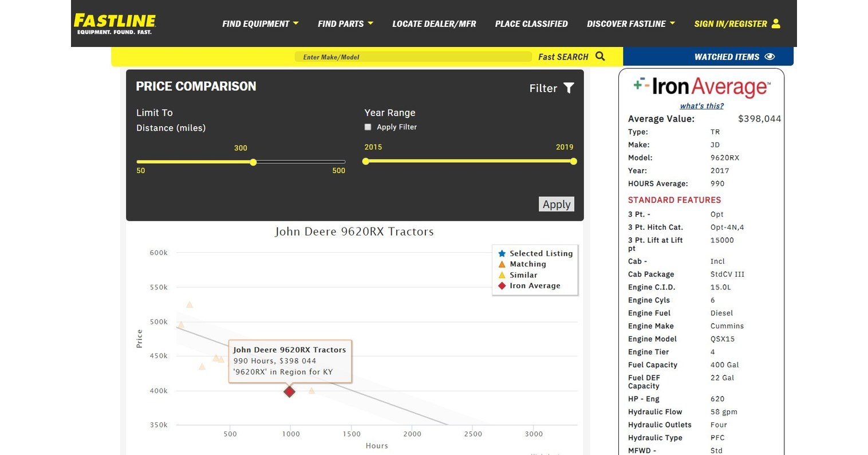Viewport: 868px width, 455px height.
Task: Toggle the Selected Listing star legend item
Action: (535, 253)
